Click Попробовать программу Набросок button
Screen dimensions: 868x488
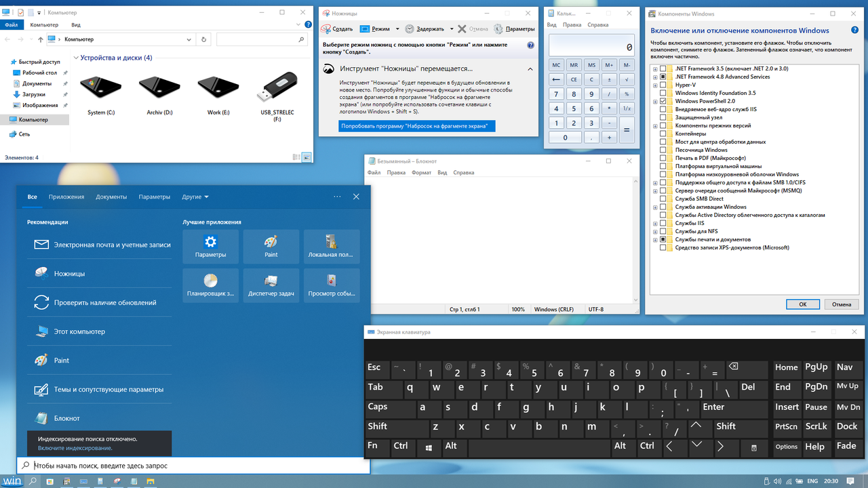pyautogui.click(x=417, y=126)
